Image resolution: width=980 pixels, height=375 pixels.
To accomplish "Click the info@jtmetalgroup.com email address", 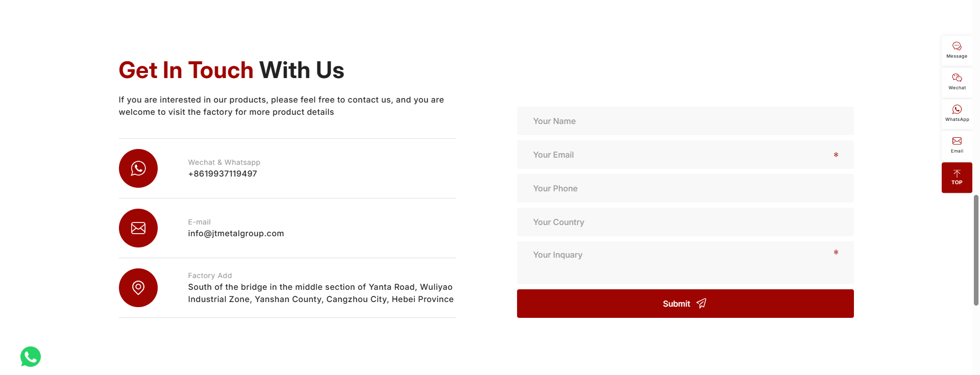I will click(236, 234).
